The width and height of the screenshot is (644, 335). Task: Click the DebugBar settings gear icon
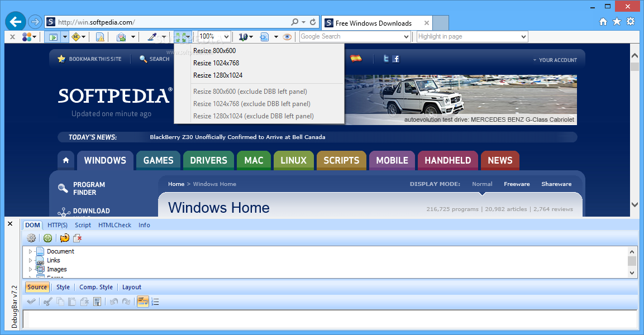pos(31,238)
